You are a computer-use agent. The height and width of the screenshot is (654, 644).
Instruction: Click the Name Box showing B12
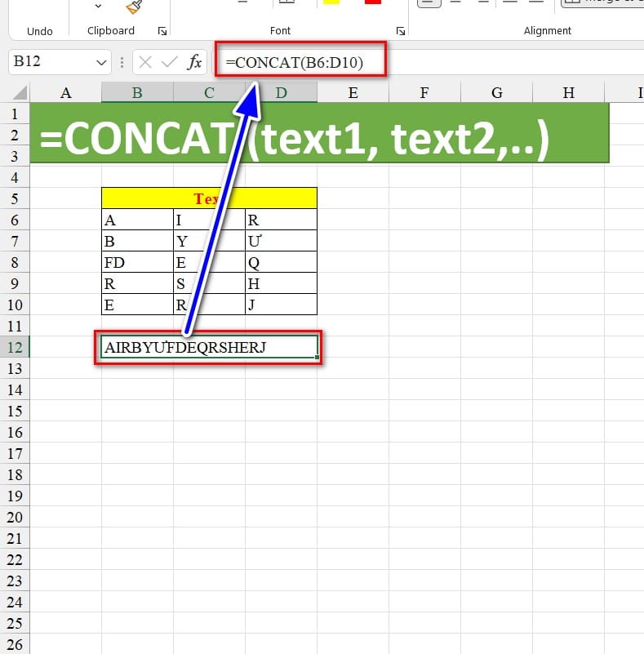(x=49, y=62)
